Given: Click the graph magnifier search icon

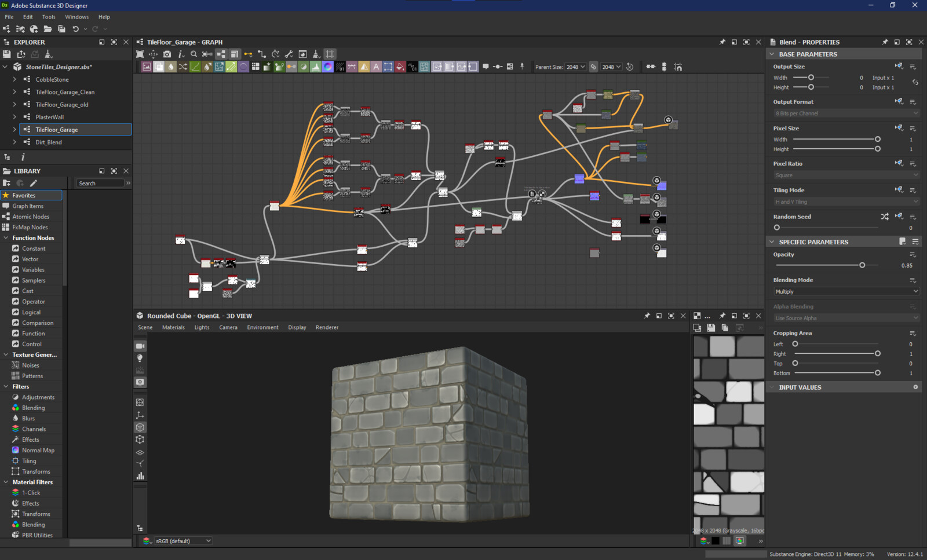Looking at the screenshot, I should pyautogui.click(x=194, y=54).
